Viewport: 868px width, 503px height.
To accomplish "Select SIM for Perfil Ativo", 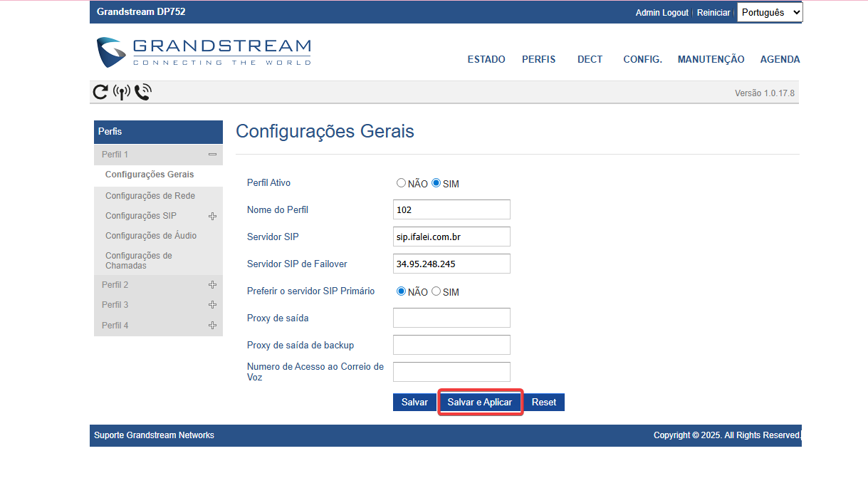I will point(436,183).
